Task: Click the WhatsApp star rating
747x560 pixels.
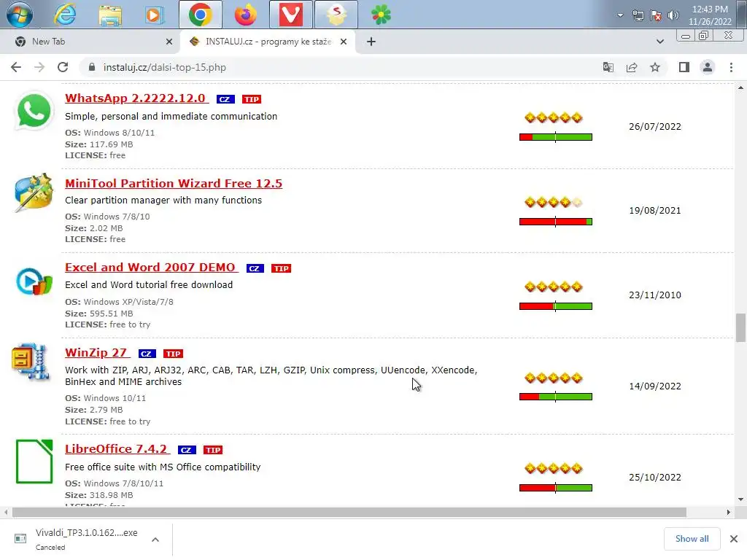Action: pyautogui.click(x=554, y=117)
